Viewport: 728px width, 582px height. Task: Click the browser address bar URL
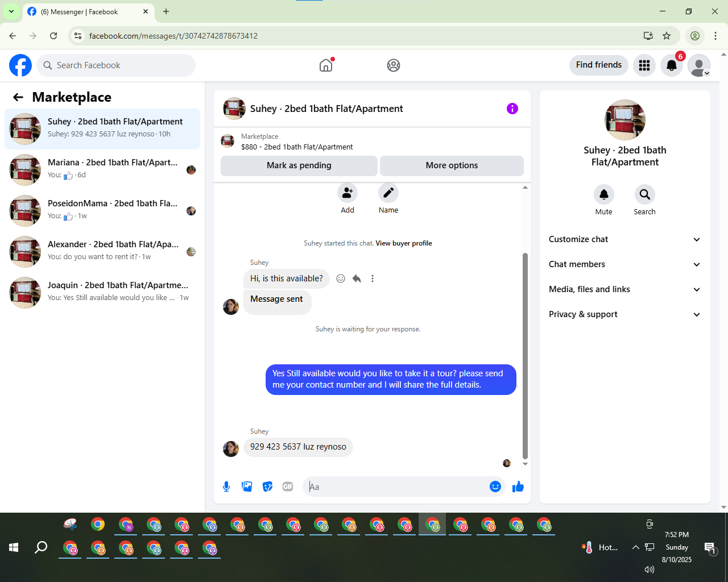(173, 36)
